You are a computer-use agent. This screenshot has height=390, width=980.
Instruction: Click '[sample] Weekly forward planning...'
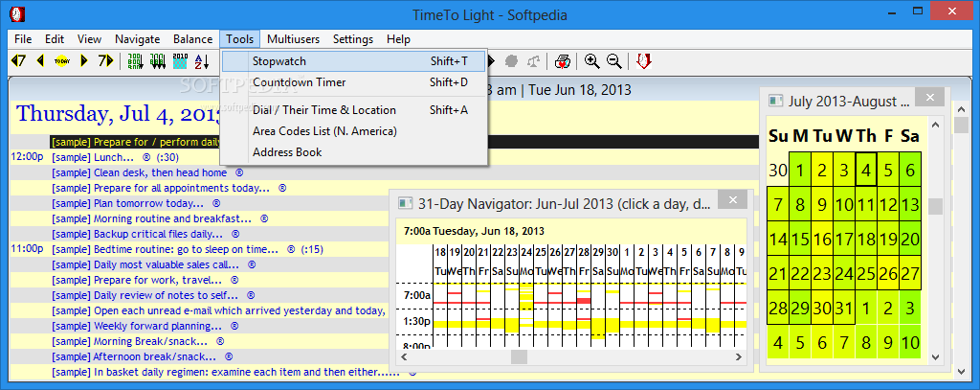click(137, 326)
